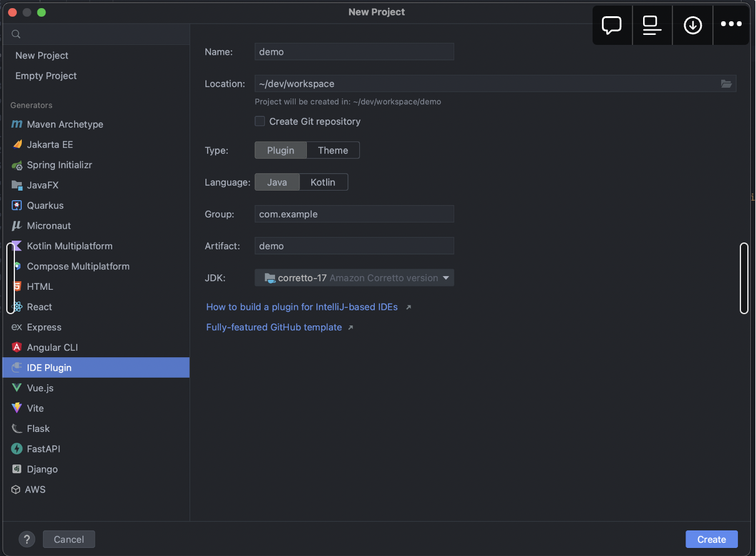Click the Name input field
756x556 pixels.
tap(354, 52)
